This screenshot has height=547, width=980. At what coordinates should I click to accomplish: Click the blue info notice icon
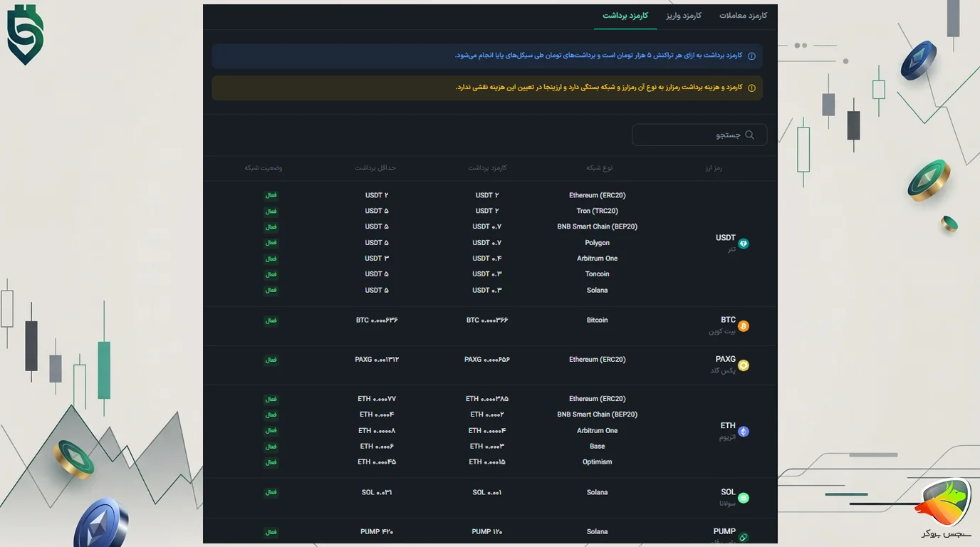click(x=751, y=56)
